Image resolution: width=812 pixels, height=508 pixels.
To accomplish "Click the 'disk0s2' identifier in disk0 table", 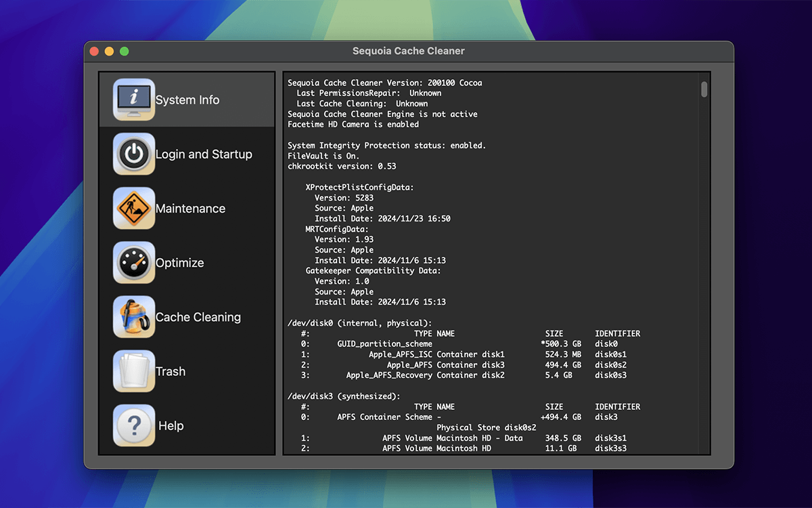I will point(611,365).
